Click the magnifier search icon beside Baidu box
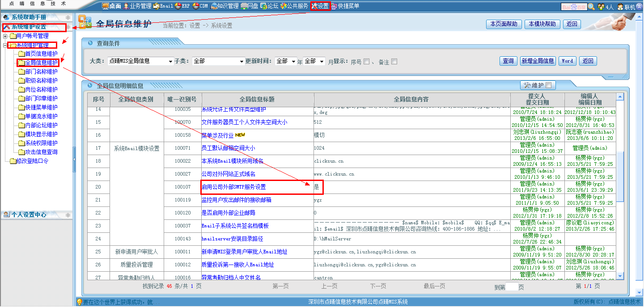The height and width of the screenshot is (307, 644). tap(591, 7)
